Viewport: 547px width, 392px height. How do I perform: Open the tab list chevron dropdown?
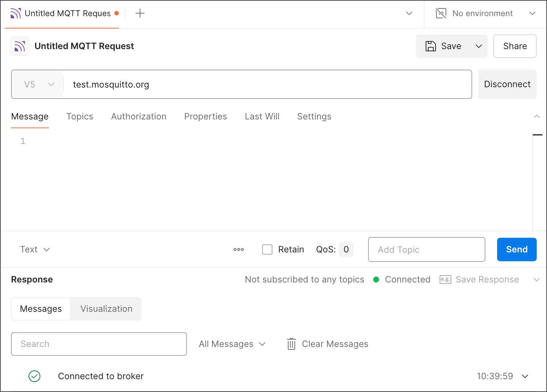click(409, 14)
